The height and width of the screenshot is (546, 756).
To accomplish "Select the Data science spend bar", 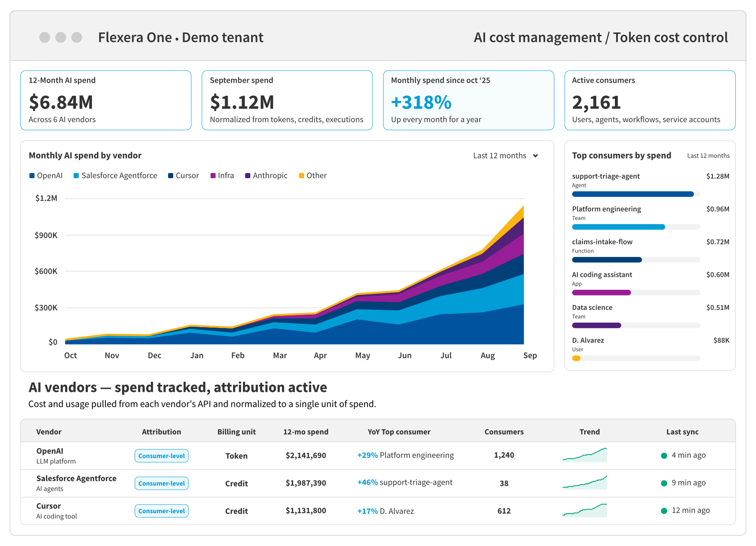I will click(636, 325).
